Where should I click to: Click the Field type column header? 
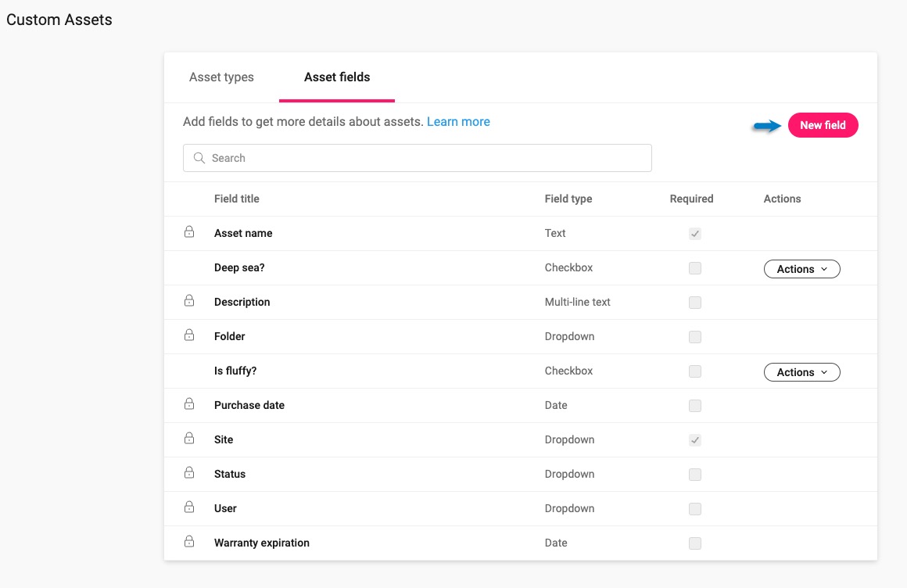pyautogui.click(x=568, y=199)
